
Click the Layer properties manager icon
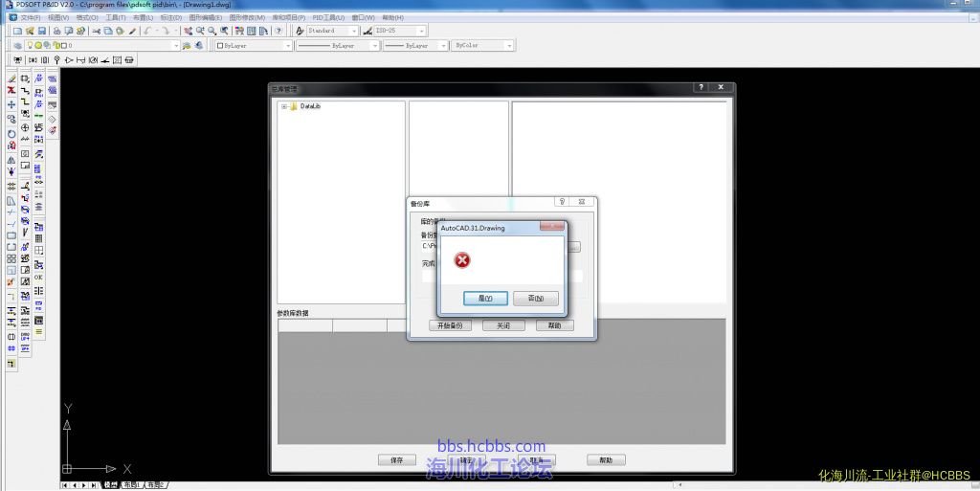pyautogui.click(x=18, y=45)
